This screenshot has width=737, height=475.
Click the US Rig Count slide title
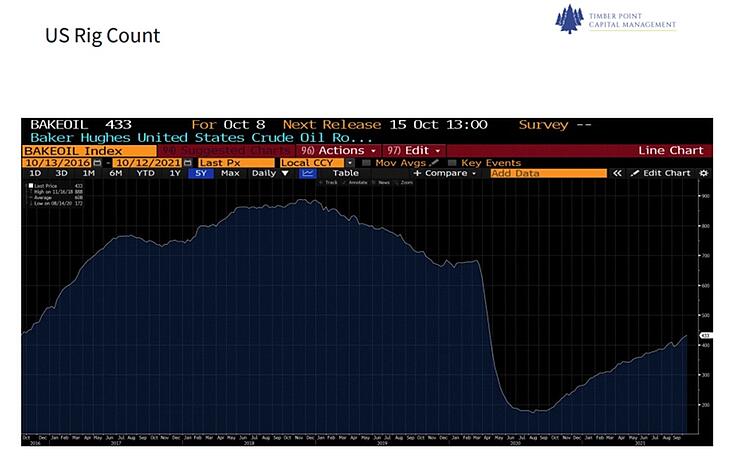point(102,36)
